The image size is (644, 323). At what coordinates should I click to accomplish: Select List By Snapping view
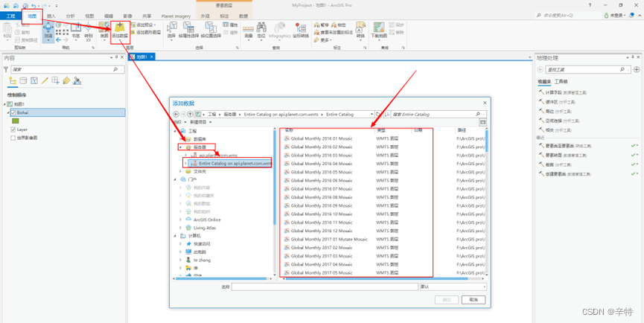(x=55, y=80)
